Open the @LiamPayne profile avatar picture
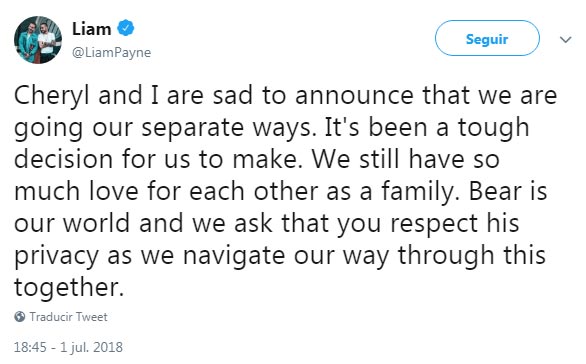Screen dimensions: 586x364 (38, 40)
